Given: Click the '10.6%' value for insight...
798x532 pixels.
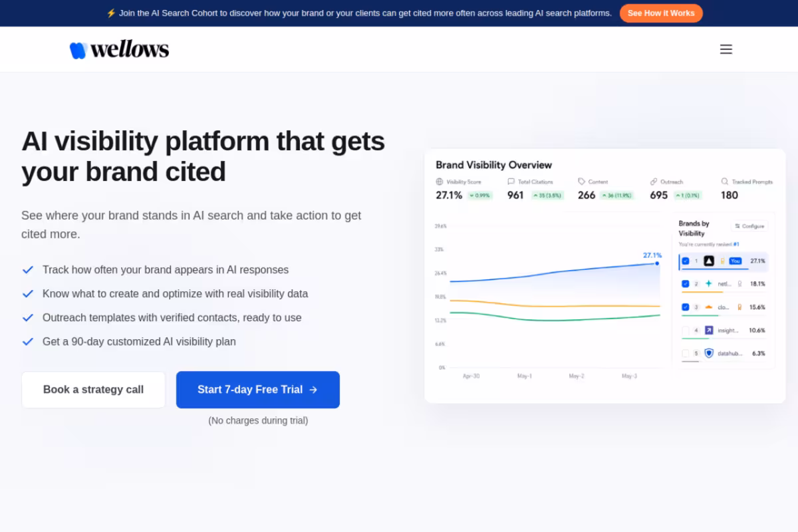Looking at the screenshot, I should [x=757, y=331].
